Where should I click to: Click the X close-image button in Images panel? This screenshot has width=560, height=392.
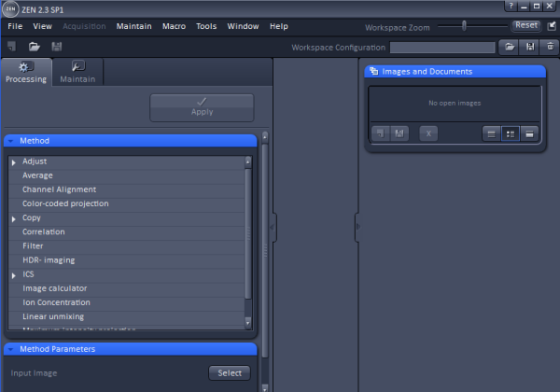[x=428, y=133]
